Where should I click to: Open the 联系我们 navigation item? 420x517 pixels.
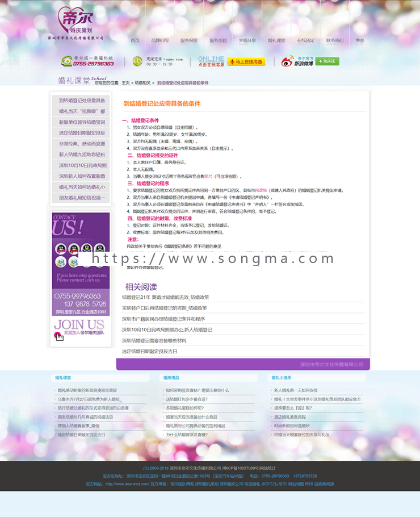[x=335, y=40]
